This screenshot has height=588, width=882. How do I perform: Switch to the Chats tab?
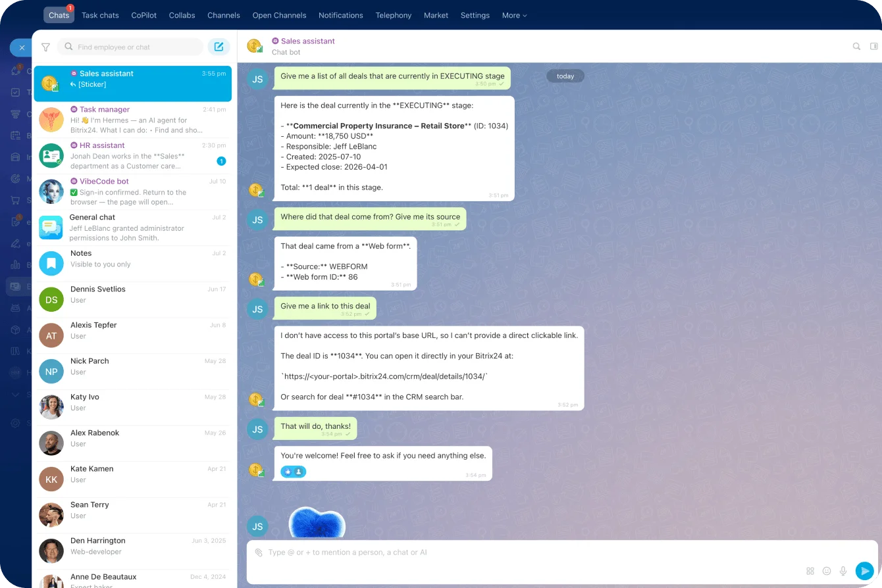click(x=59, y=15)
